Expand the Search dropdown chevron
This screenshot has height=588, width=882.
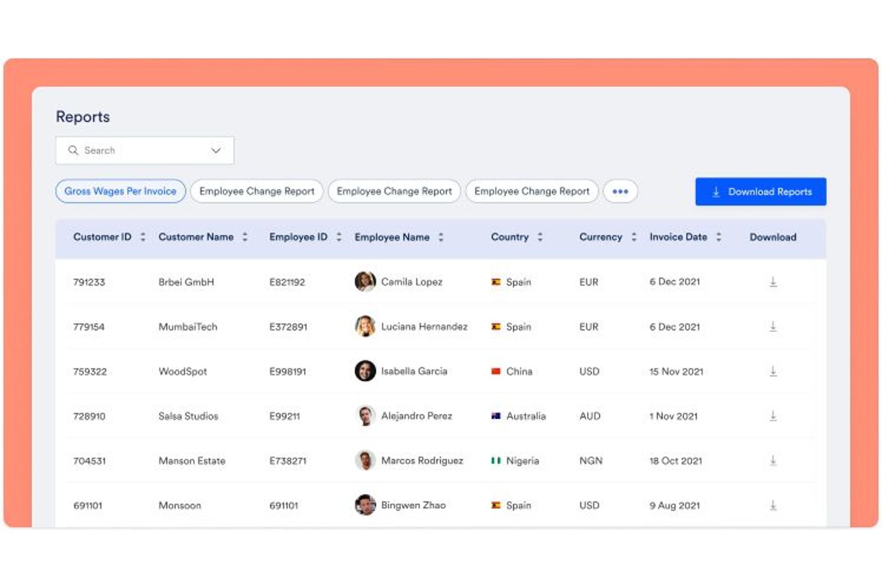(216, 150)
